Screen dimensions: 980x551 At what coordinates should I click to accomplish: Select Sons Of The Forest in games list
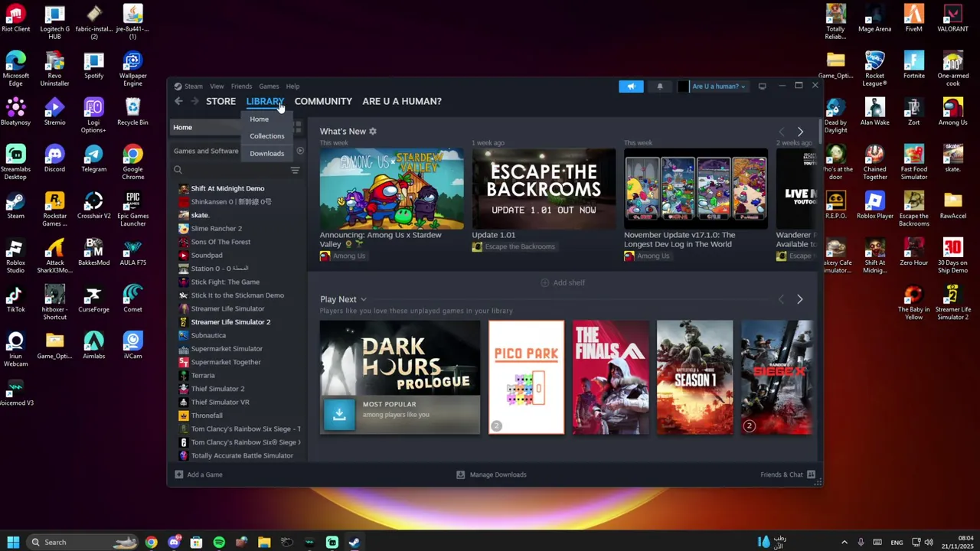pyautogui.click(x=220, y=242)
